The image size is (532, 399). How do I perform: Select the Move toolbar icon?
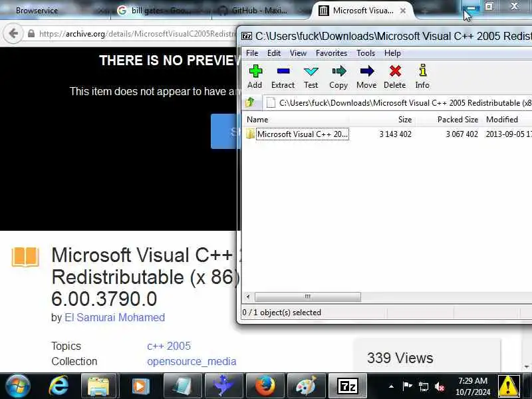(x=366, y=77)
